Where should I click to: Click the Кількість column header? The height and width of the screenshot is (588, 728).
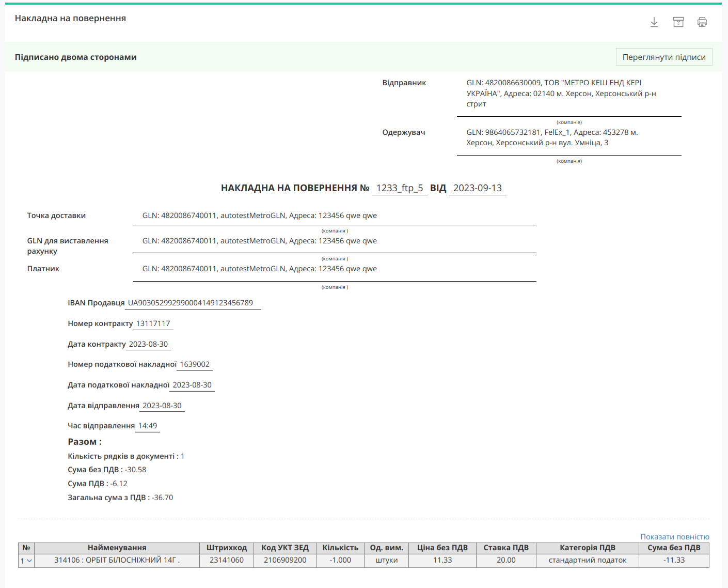point(340,548)
